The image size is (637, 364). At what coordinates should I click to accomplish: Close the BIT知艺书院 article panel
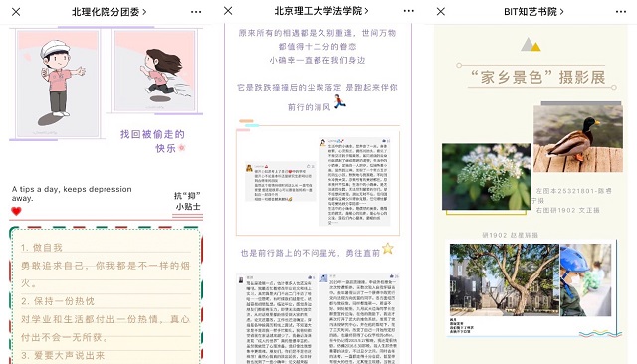[441, 11]
